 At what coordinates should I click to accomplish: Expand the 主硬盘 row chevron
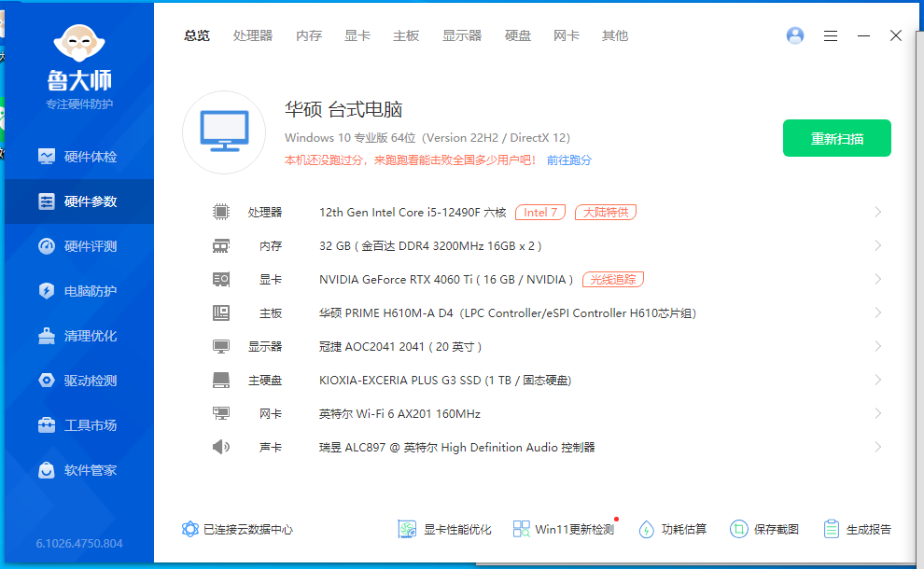point(877,380)
